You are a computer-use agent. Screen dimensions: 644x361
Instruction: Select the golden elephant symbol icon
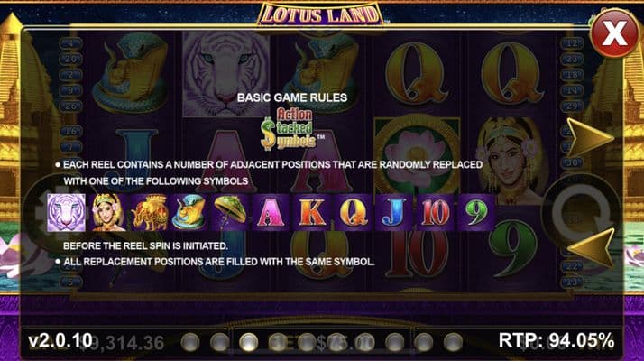148,213
